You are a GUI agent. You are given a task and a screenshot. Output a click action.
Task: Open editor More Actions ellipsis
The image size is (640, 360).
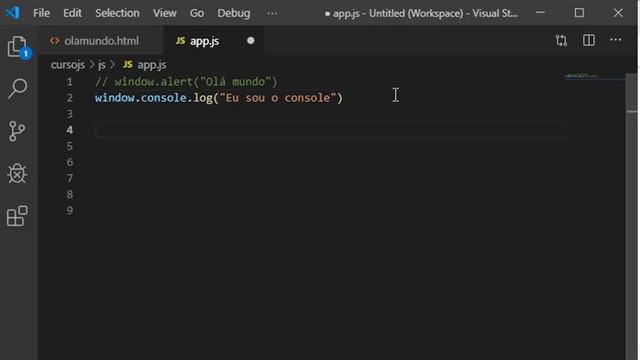[616, 40]
